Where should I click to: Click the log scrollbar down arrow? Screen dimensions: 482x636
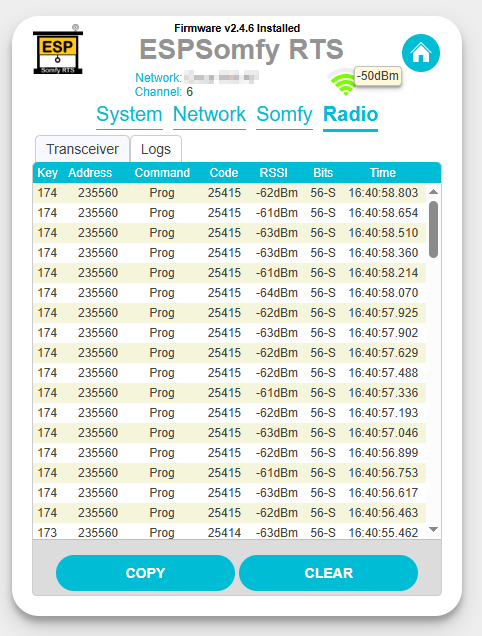click(x=433, y=529)
